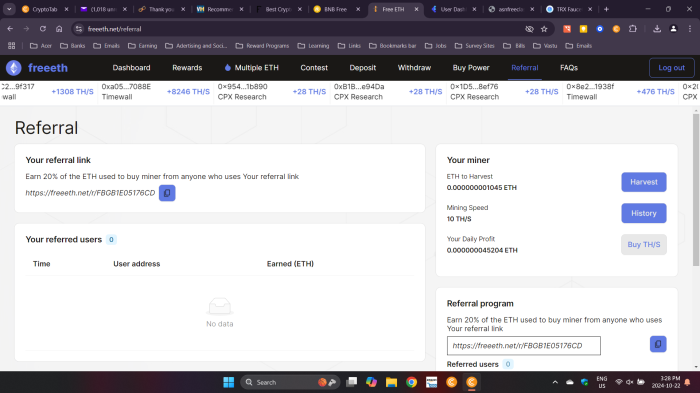The image size is (700, 393).
Task: Click the User address column header
Action: [x=137, y=264]
